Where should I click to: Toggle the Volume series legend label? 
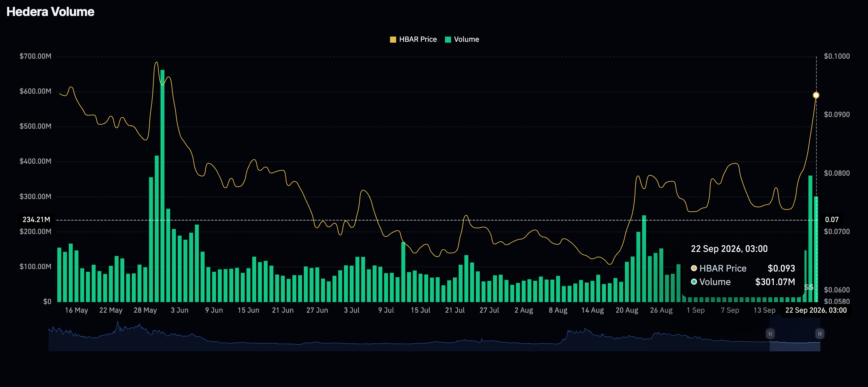[x=466, y=39]
